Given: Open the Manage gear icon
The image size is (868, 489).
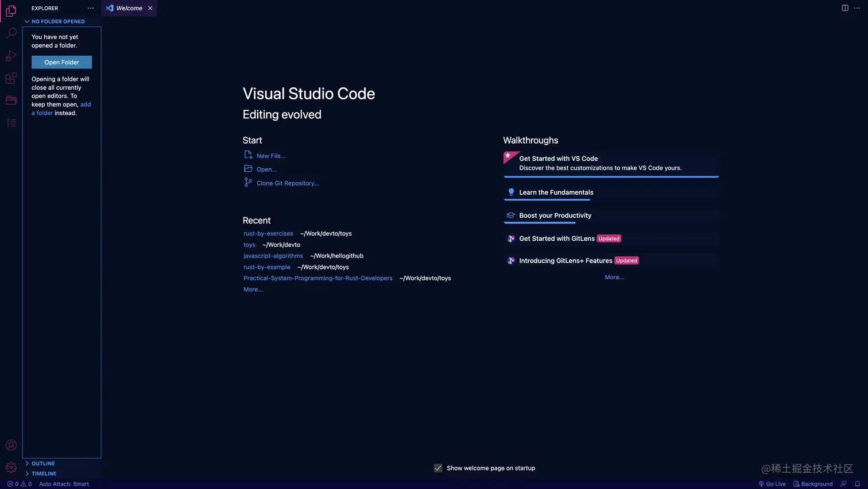Looking at the screenshot, I should tap(11, 468).
